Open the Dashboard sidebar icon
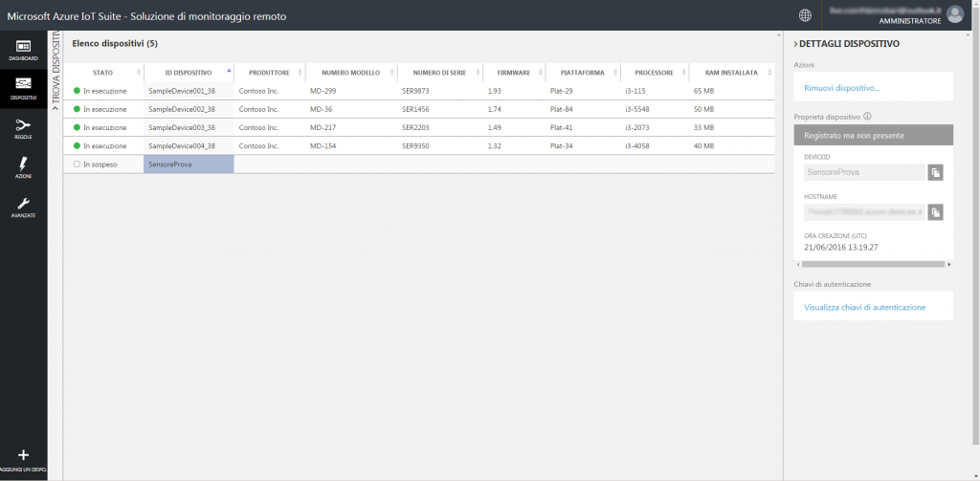 point(23,50)
